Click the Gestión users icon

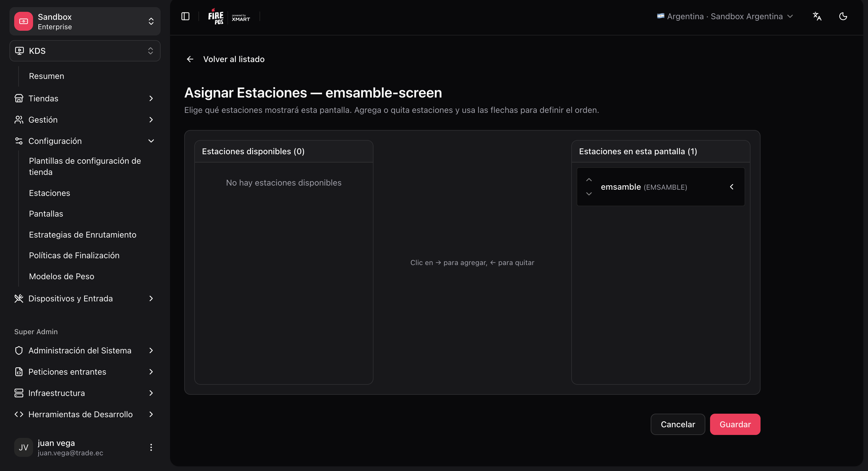click(x=19, y=120)
